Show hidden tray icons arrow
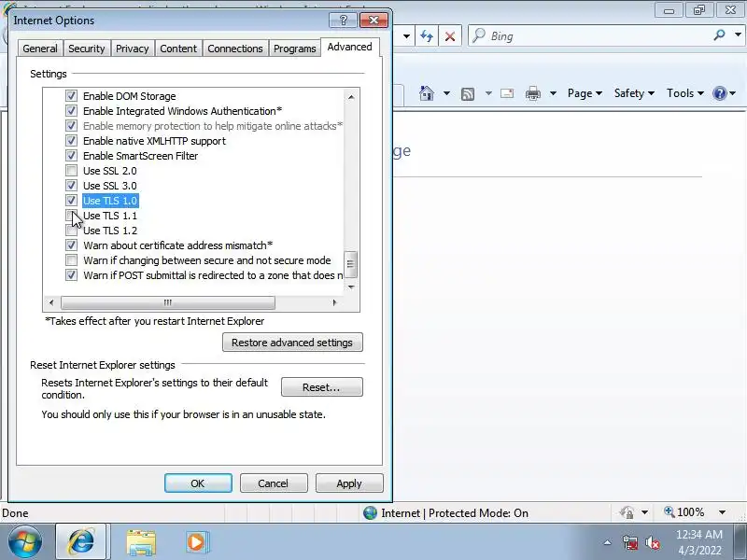747x560 pixels. [608, 542]
